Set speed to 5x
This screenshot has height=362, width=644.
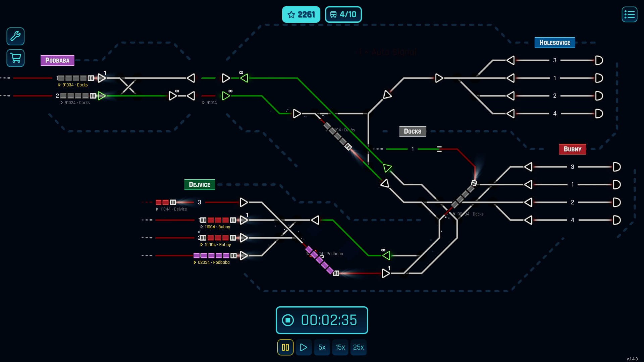tap(322, 347)
